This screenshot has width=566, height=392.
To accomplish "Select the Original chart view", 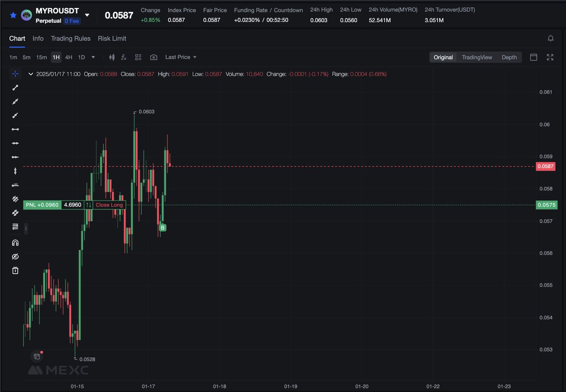I will pos(443,57).
